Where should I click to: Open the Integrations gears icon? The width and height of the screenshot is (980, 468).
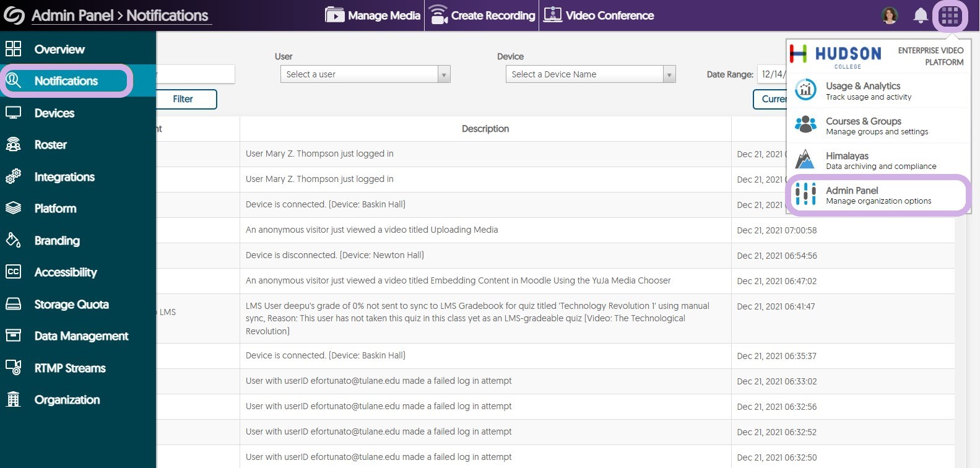click(13, 177)
